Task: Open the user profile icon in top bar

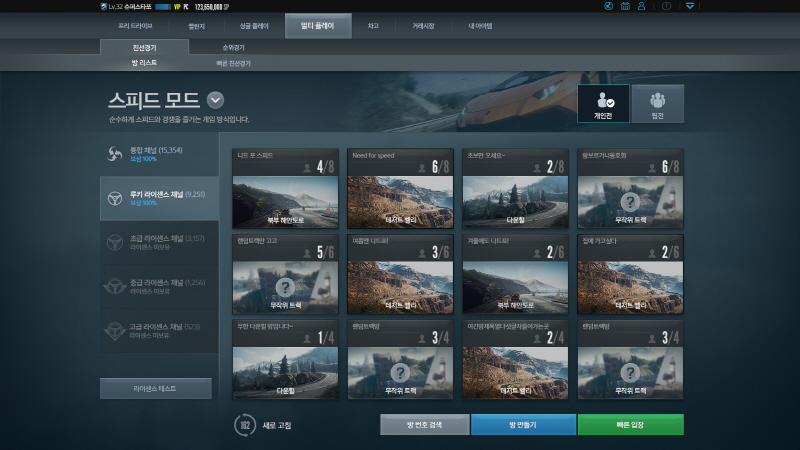Action: click(x=641, y=6)
